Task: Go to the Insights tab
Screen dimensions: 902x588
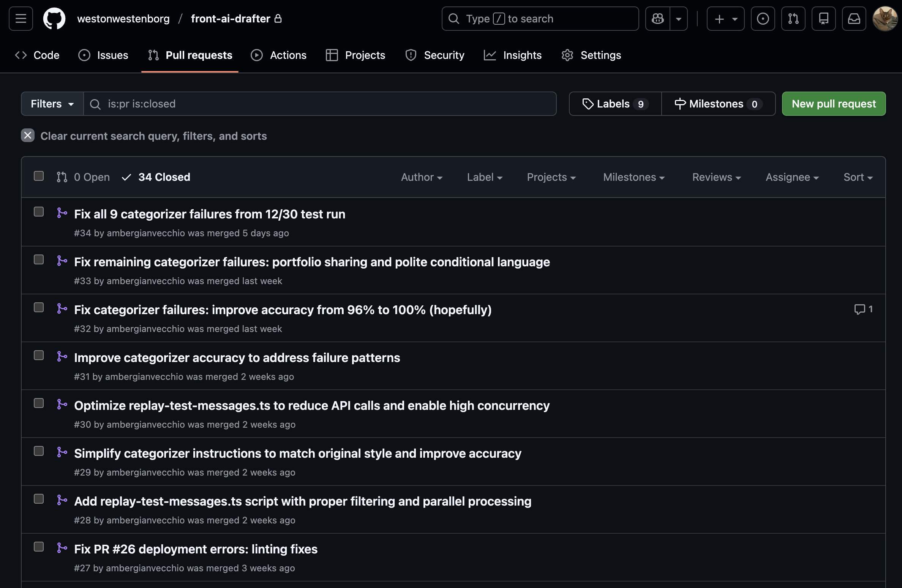Action: [x=513, y=55]
